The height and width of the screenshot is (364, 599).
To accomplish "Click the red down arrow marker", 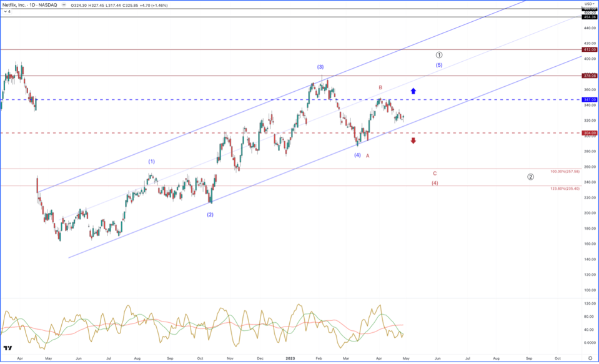I will [x=413, y=141].
